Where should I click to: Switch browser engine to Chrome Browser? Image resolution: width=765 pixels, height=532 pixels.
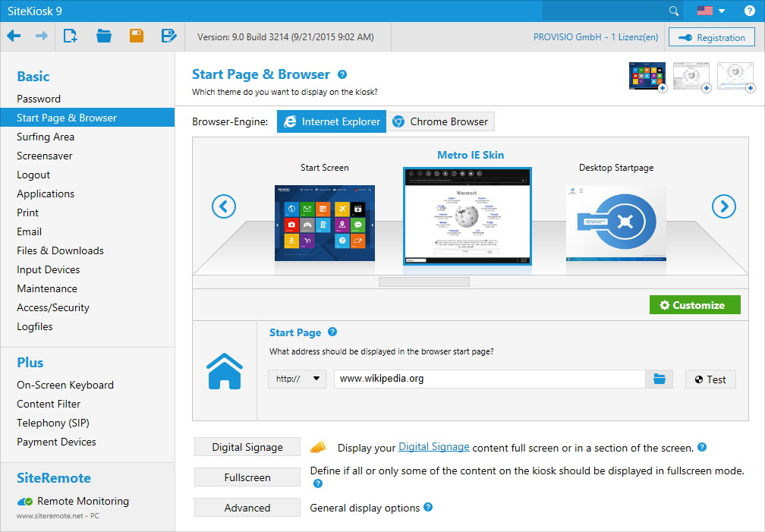click(x=440, y=121)
